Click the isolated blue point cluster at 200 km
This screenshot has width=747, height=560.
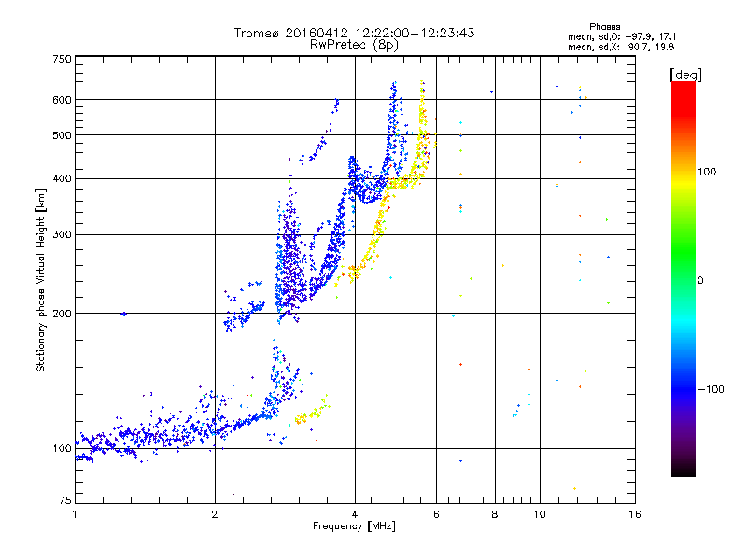(124, 314)
